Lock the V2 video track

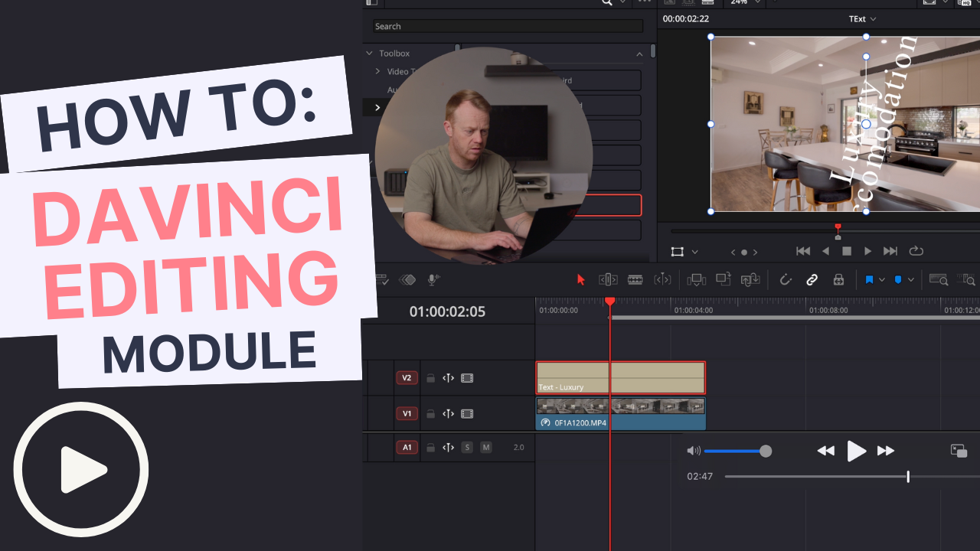(430, 378)
